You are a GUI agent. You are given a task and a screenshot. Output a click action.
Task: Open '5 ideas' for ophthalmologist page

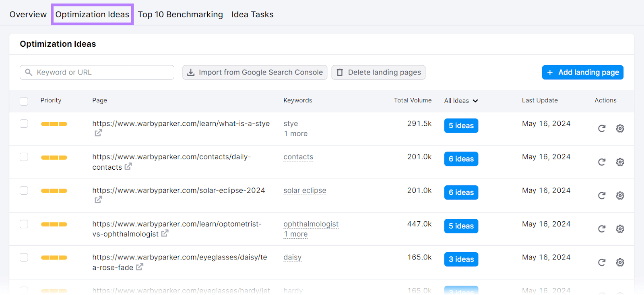coord(461,226)
